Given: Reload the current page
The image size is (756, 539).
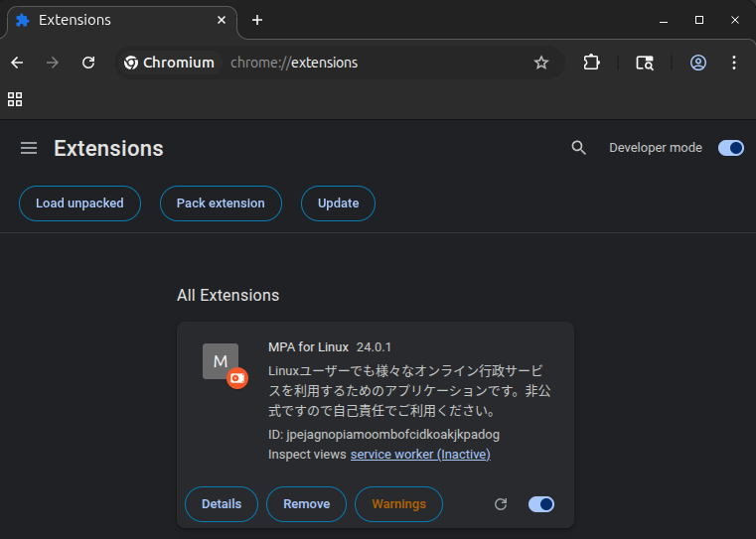Looking at the screenshot, I should [x=88, y=63].
